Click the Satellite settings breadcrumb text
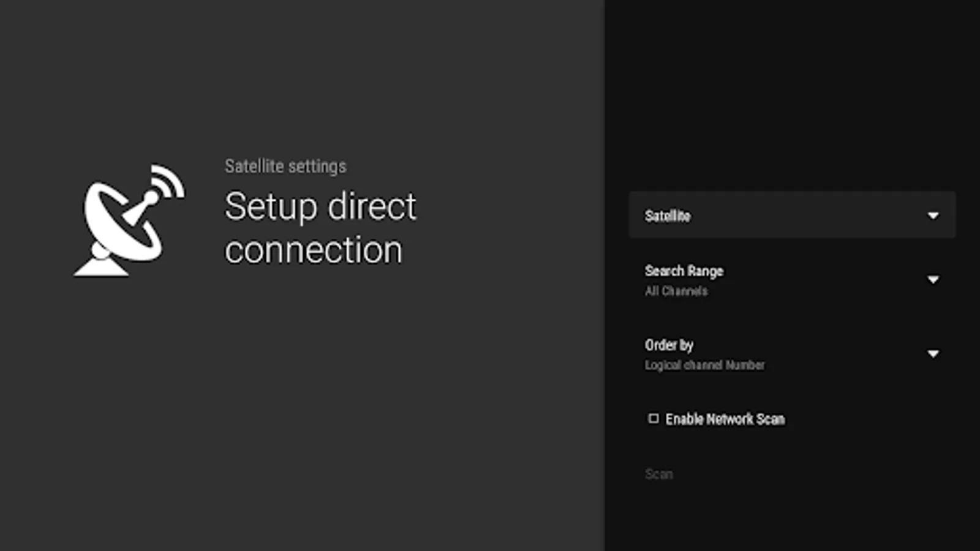The width and height of the screenshot is (980, 551). point(285,166)
